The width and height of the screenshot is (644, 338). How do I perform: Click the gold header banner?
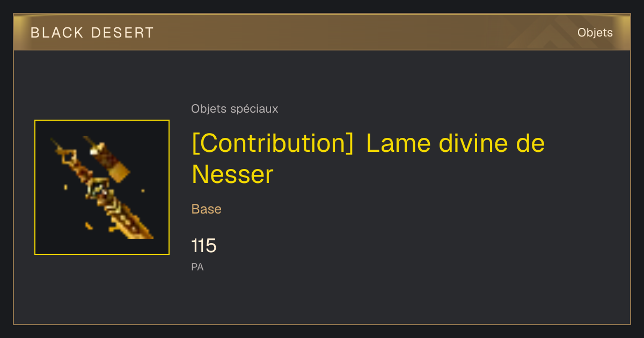point(322,32)
